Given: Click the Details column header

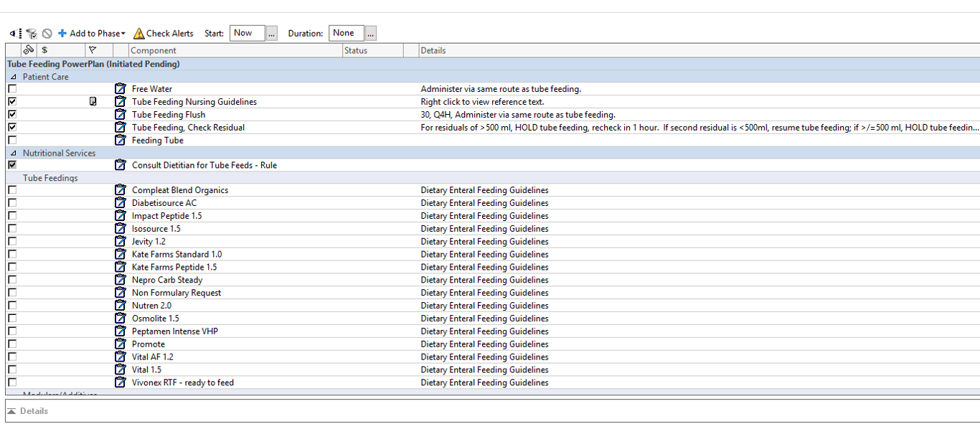Looking at the screenshot, I should [x=699, y=50].
